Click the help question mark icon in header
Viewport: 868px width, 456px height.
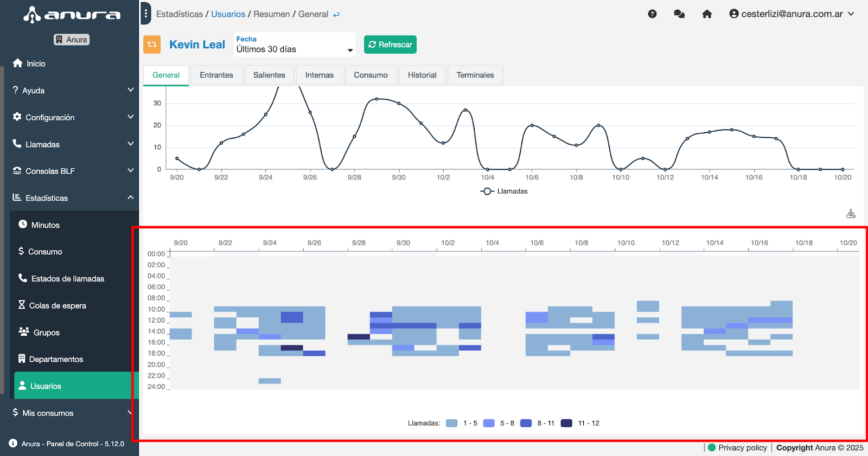pyautogui.click(x=652, y=14)
